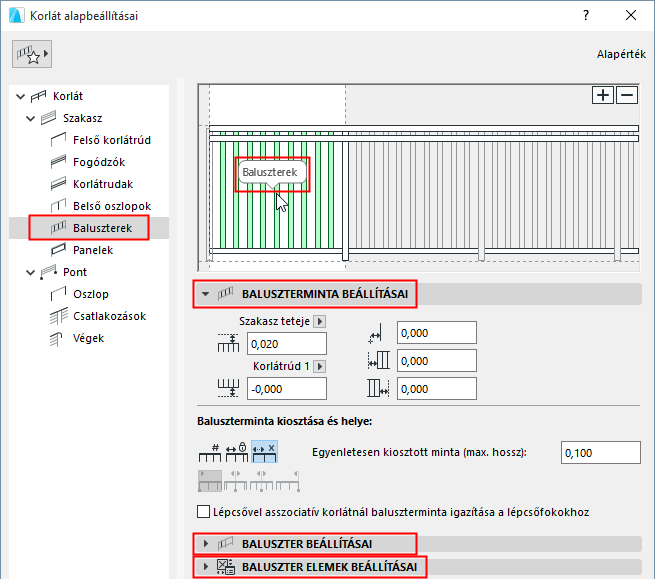The height and width of the screenshot is (579, 655).
Task: Click the Felső korlátrúd icon
Action: tap(58, 140)
